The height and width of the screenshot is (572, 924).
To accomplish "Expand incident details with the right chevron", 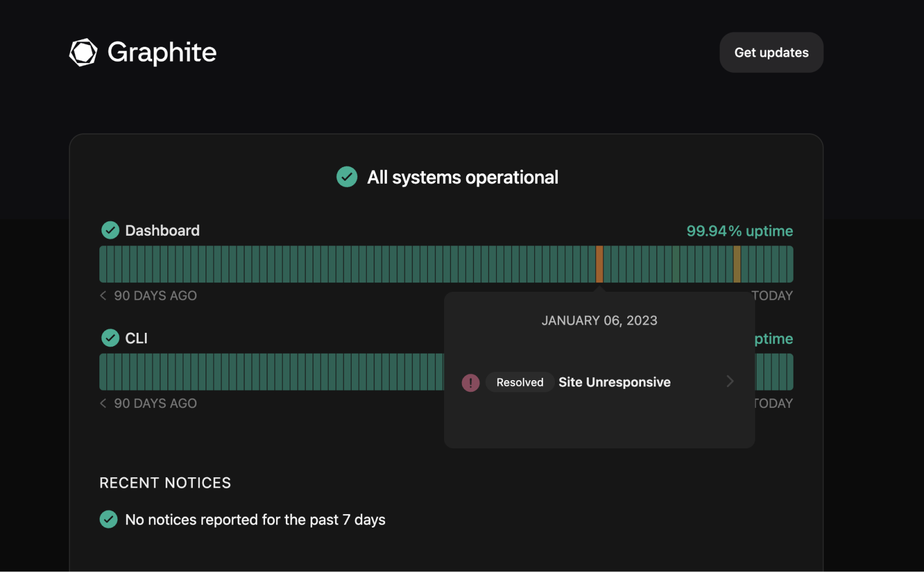I will coord(730,381).
